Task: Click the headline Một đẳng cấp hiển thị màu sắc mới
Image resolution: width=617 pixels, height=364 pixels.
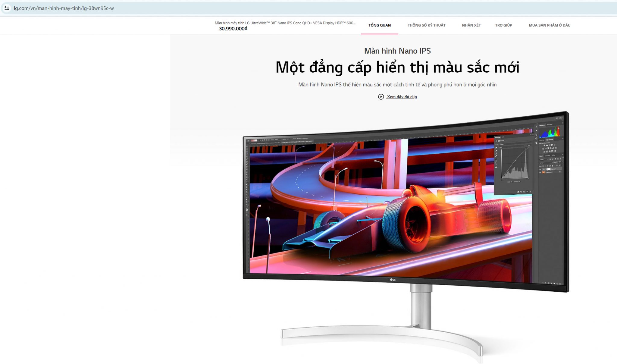Action: click(397, 67)
